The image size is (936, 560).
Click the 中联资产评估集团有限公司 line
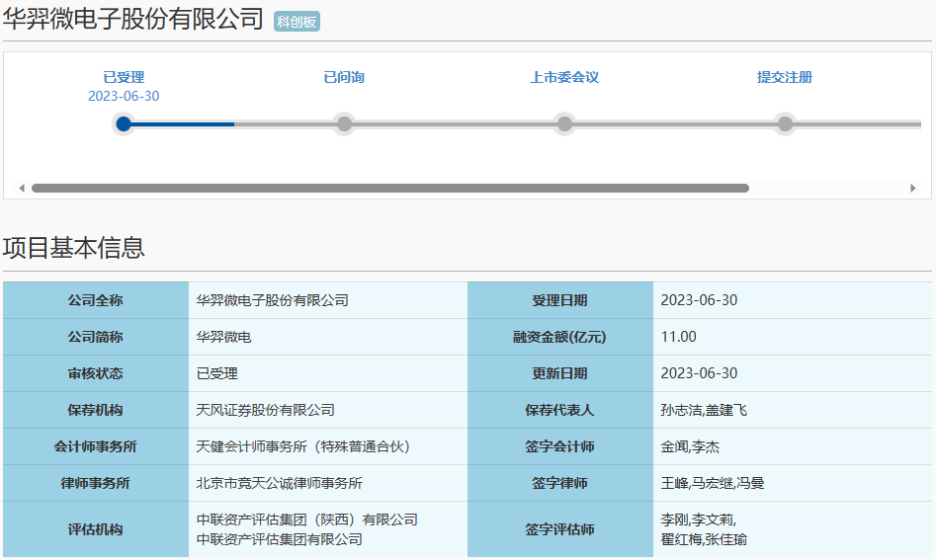click(280, 539)
